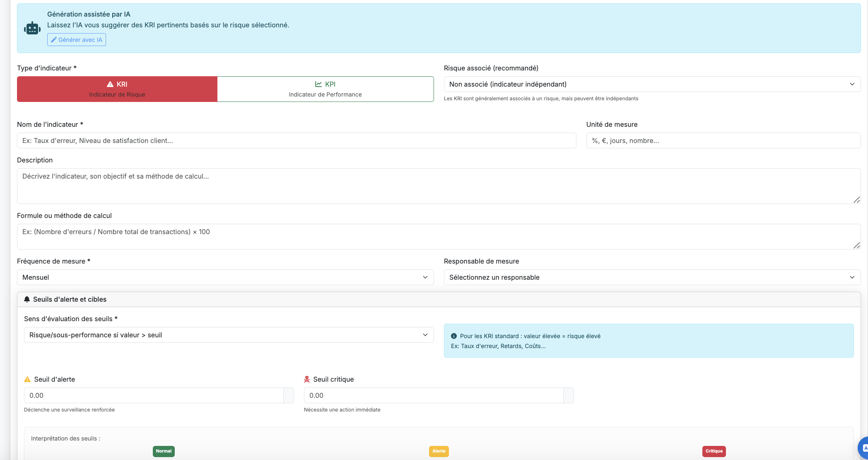
Task: Select the KRI Indicateur de Risque option
Action: pos(117,89)
